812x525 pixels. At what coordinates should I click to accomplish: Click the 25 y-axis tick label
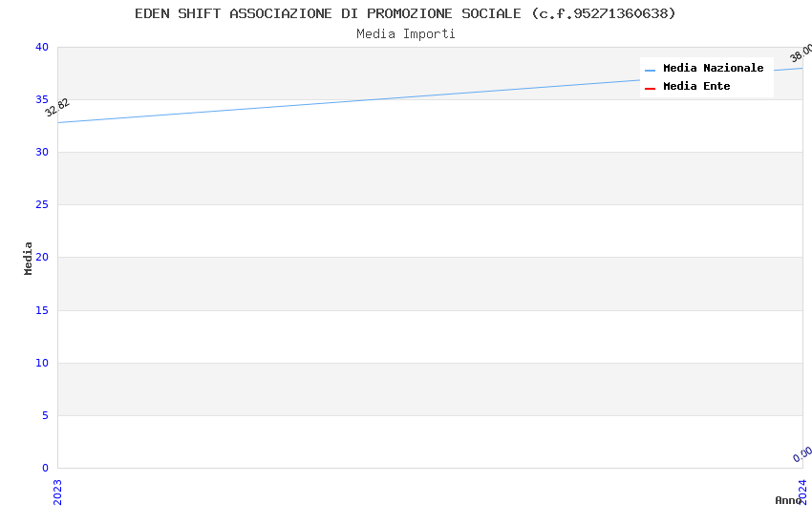point(42,205)
